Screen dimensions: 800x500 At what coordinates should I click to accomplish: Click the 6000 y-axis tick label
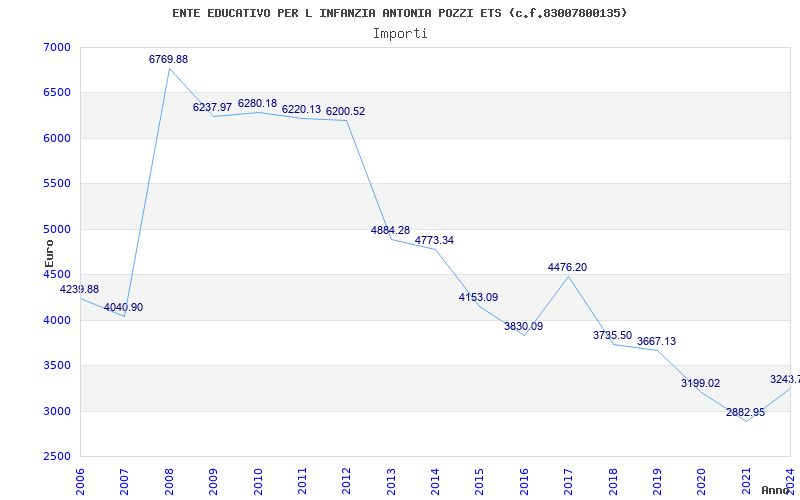pos(56,138)
